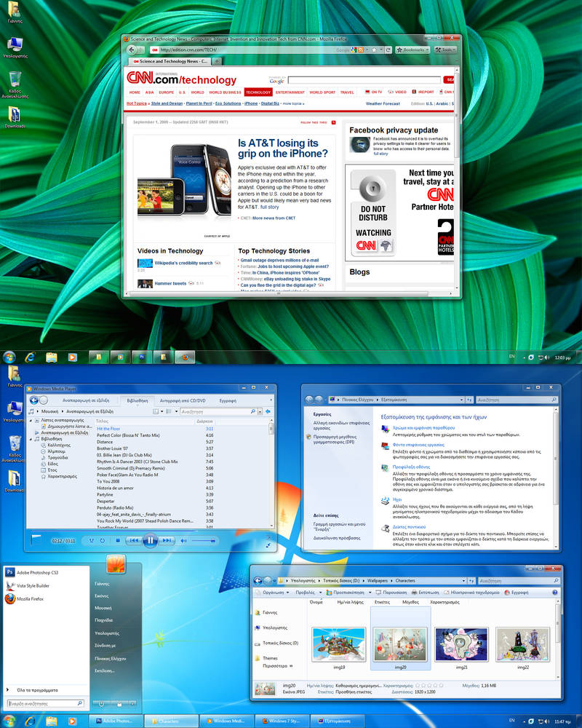Screen dimensions: 582x728
Task: Open Adobe Photoshop CS3 from Start menu
Action: click(x=46, y=572)
